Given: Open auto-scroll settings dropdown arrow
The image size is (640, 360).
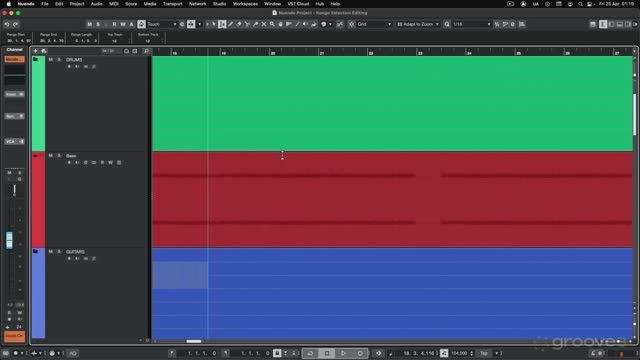Looking at the screenshot, I should click(200, 24).
